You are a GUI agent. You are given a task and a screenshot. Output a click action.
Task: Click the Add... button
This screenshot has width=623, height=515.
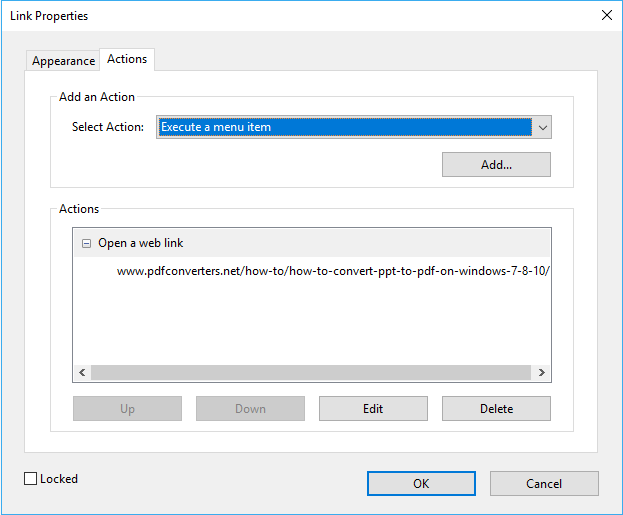496,165
